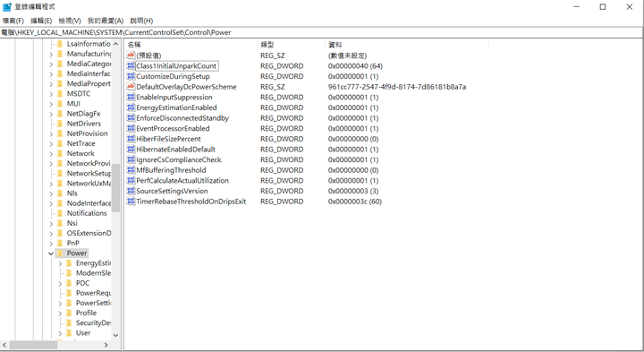The width and height of the screenshot is (644, 352).
Task: Click the 0x00000003 (3) data cell
Action: 353,191
